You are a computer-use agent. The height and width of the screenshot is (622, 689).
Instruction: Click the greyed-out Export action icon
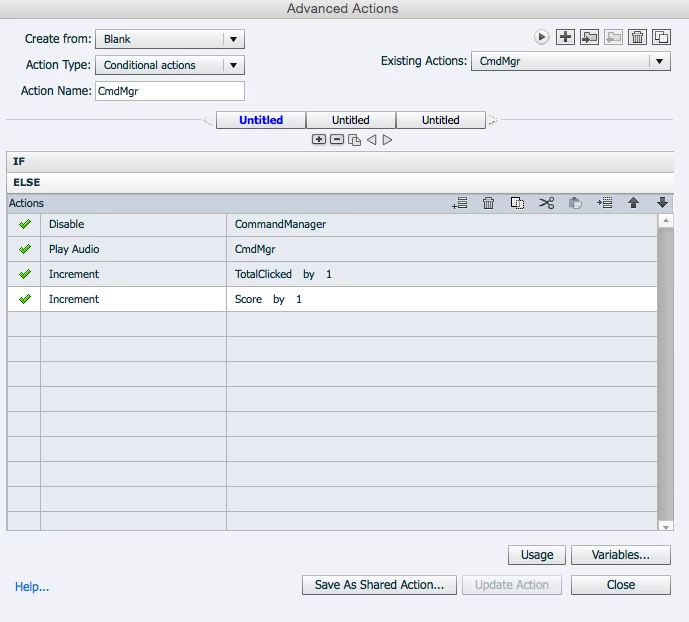(613, 37)
